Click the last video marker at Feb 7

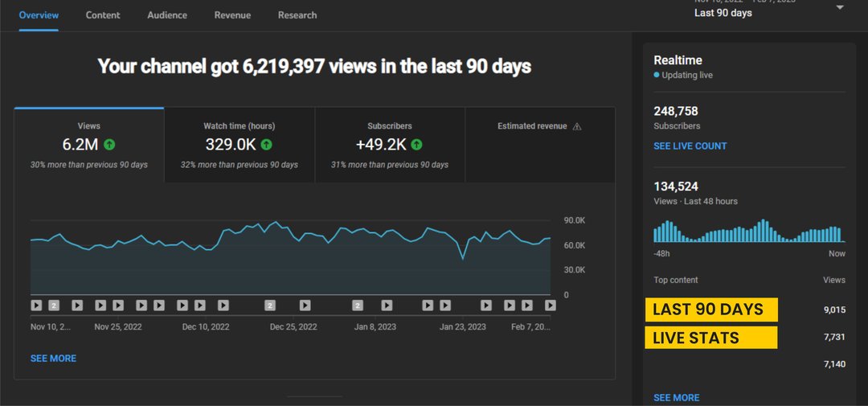click(551, 306)
